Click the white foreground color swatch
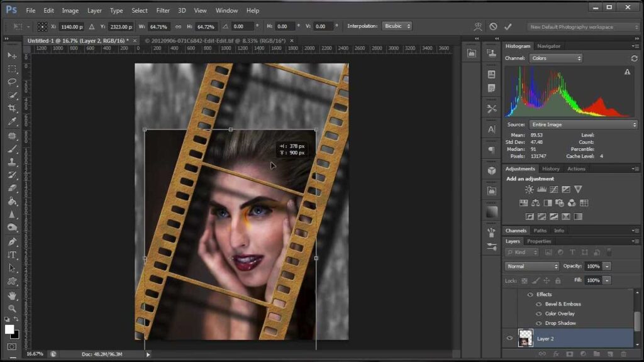 tap(9, 329)
